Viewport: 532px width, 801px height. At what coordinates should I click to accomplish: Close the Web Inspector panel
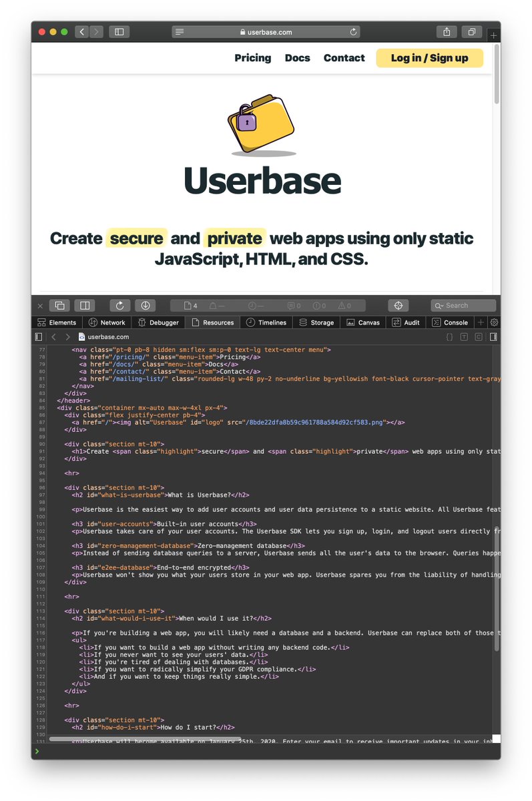[x=40, y=306]
